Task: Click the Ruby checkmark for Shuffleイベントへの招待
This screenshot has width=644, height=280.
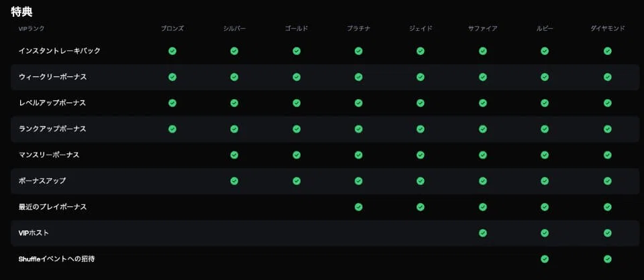Action: 545,259
